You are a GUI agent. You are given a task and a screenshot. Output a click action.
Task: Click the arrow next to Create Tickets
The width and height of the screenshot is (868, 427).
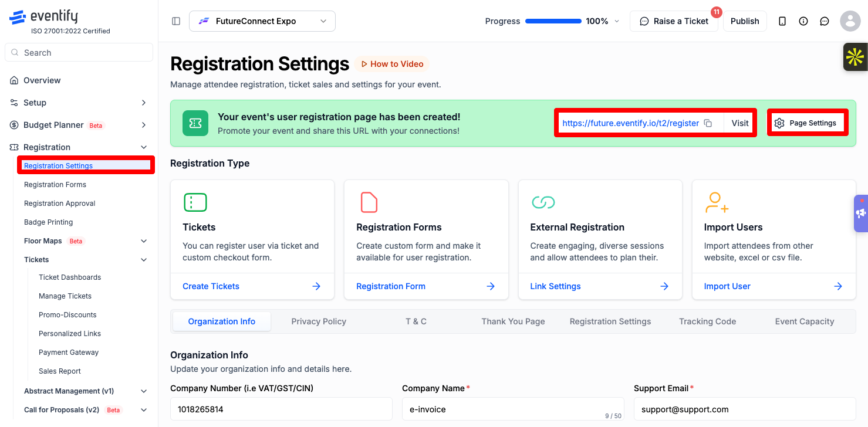click(316, 286)
